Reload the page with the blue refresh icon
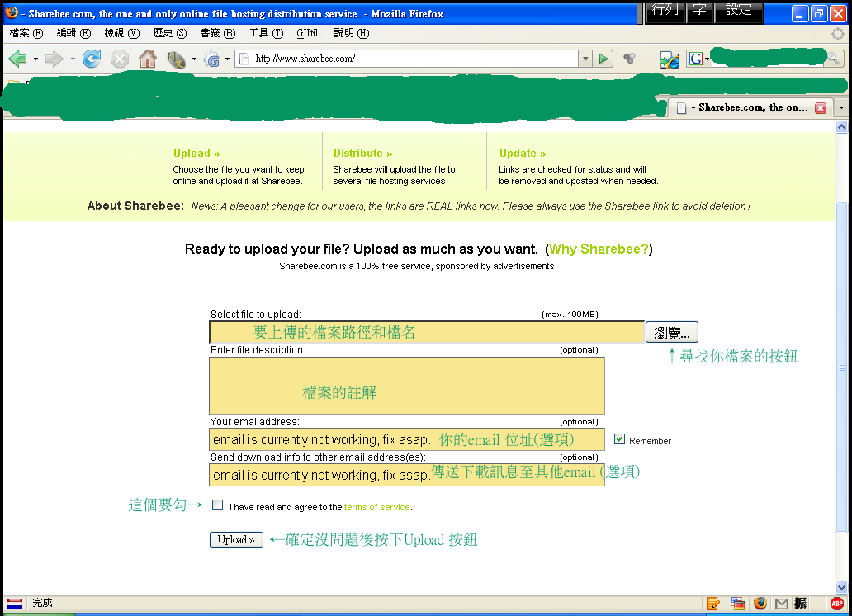Screen dimensions: 852x616 tap(92, 59)
